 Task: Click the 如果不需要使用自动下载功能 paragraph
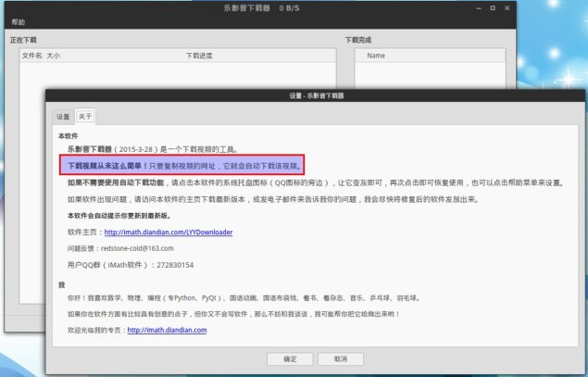tap(316, 182)
